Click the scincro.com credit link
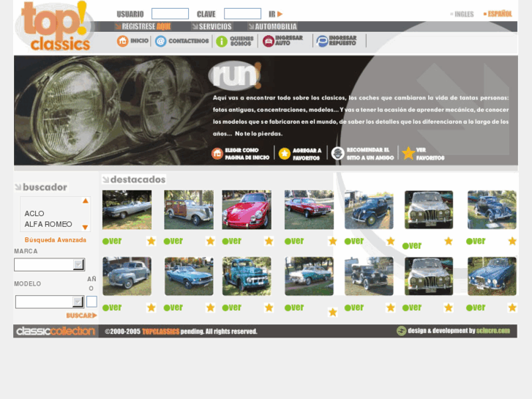The height and width of the screenshot is (399, 532). [493, 331]
